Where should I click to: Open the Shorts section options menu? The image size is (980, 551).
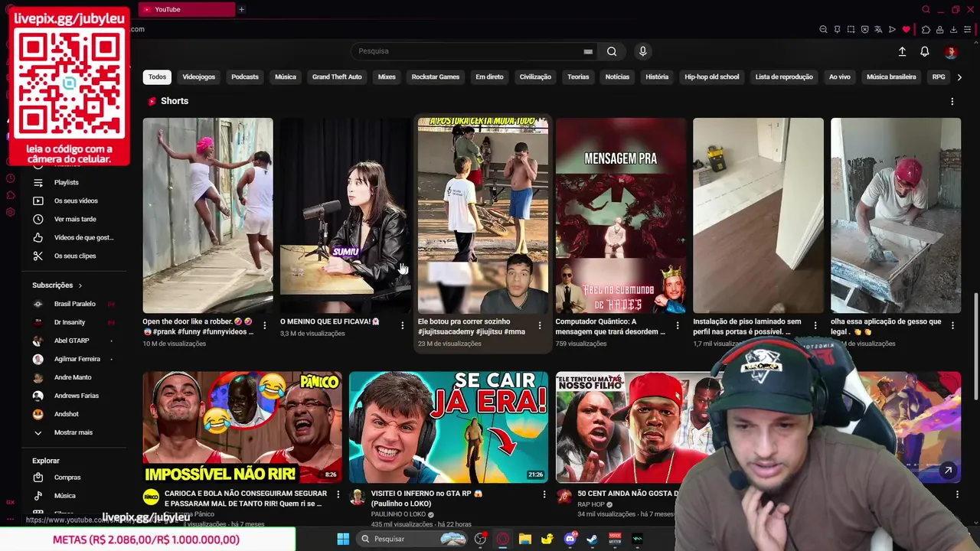pyautogui.click(x=952, y=101)
